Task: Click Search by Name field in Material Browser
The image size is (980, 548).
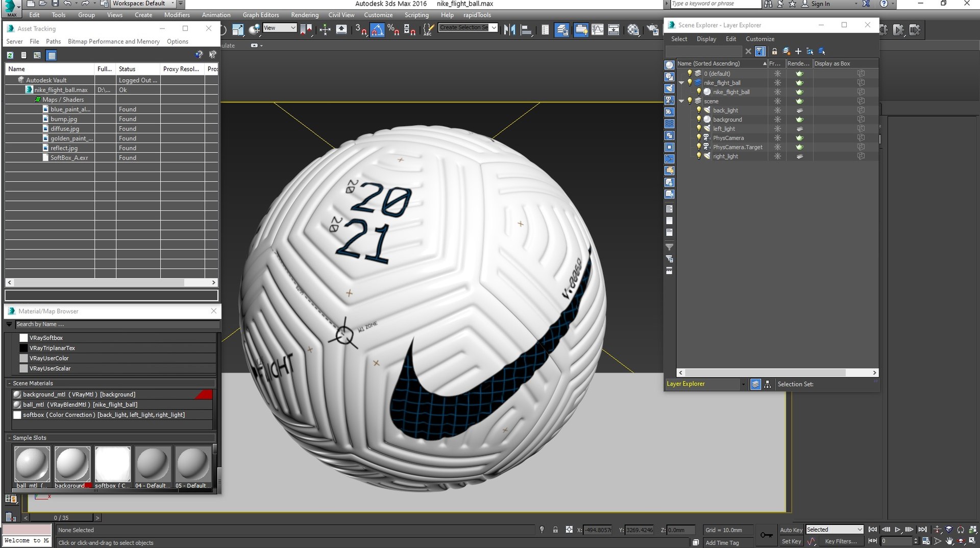Action: 116,324
